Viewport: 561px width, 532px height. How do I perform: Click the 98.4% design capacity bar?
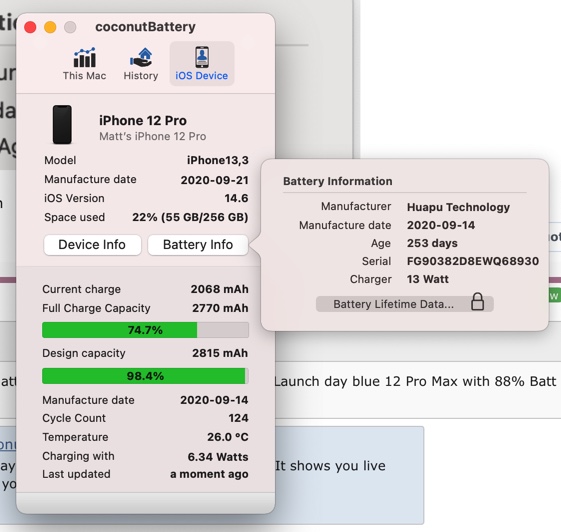point(145,376)
